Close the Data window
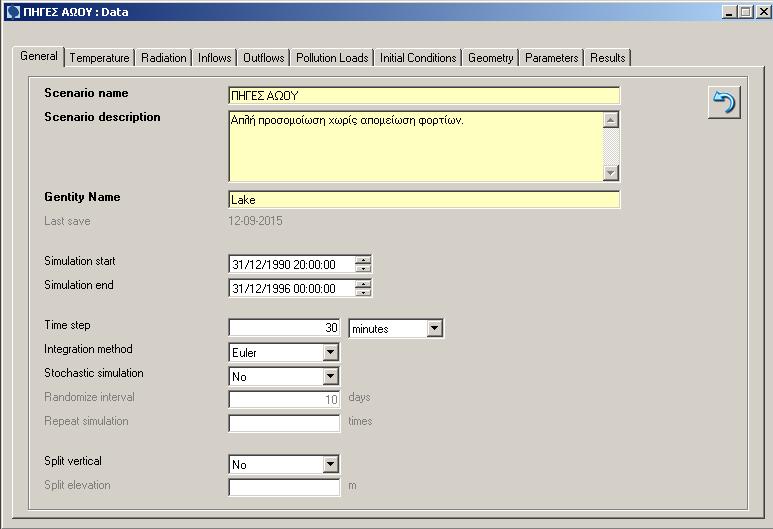Viewport: 773px width, 529px height. pyautogui.click(x=764, y=12)
